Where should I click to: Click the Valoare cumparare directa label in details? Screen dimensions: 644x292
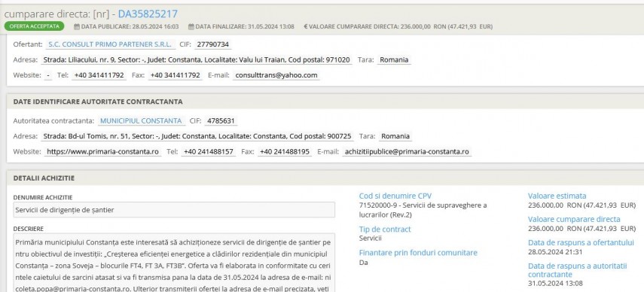pyautogui.click(x=574, y=220)
